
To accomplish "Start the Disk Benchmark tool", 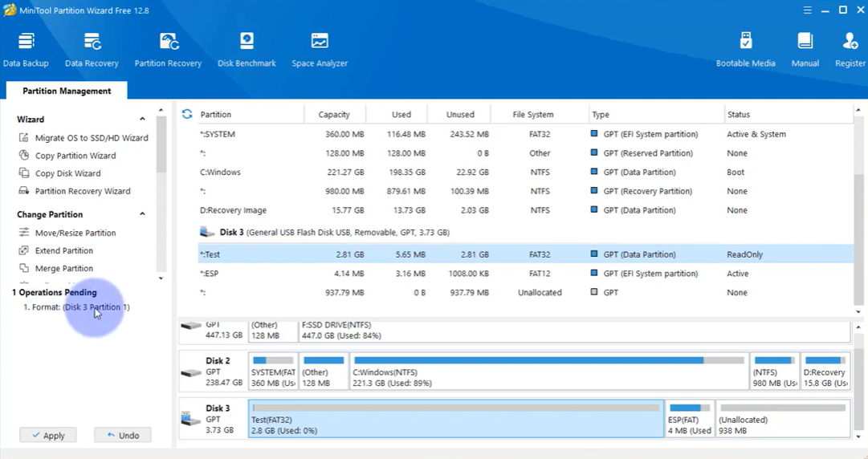I will click(x=247, y=50).
